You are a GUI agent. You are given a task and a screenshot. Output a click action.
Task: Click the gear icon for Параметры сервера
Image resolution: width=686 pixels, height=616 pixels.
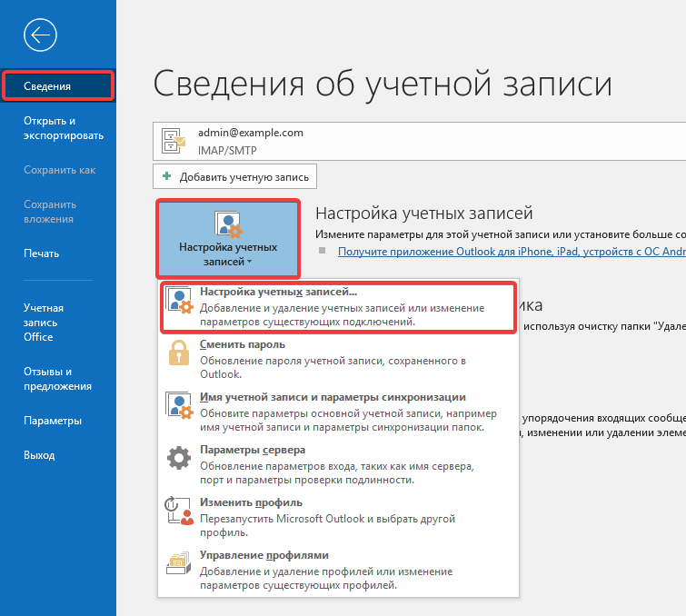tap(180, 458)
